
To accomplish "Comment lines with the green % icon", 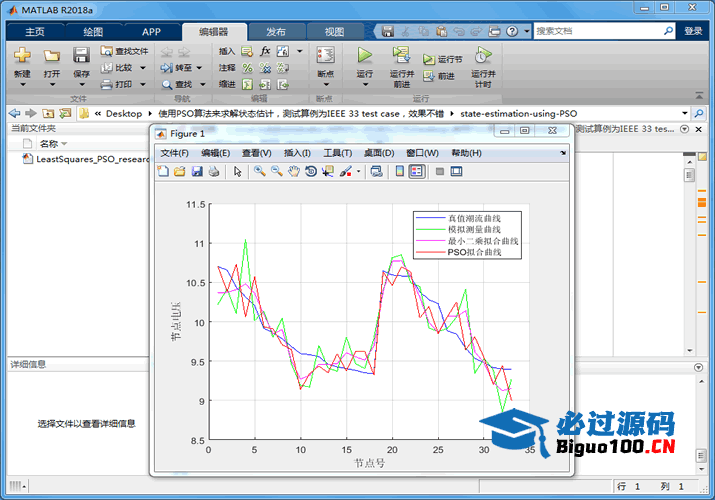I will pyautogui.click(x=247, y=68).
